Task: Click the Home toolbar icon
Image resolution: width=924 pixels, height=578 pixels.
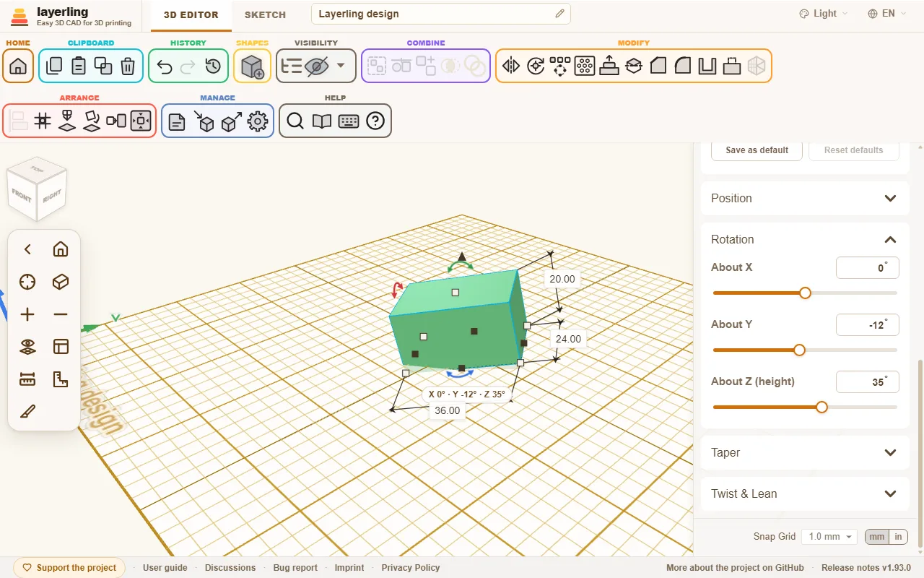Action: point(18,66)
